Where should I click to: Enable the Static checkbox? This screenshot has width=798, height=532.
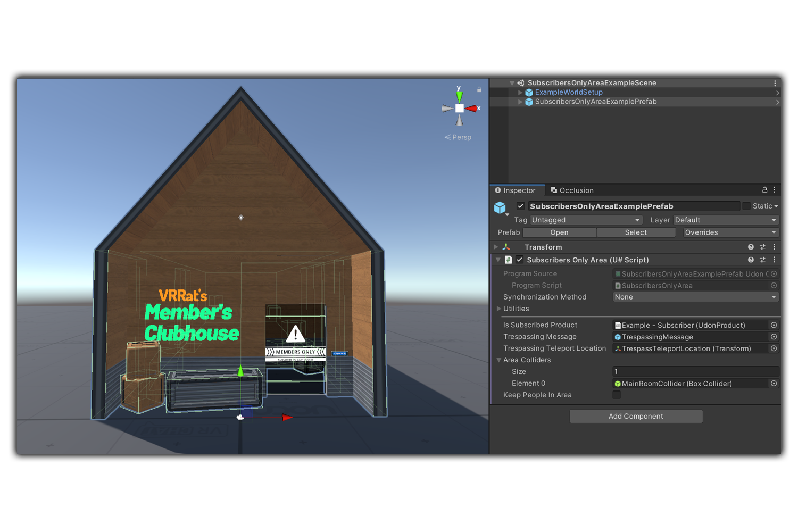(x=746, y=206)
